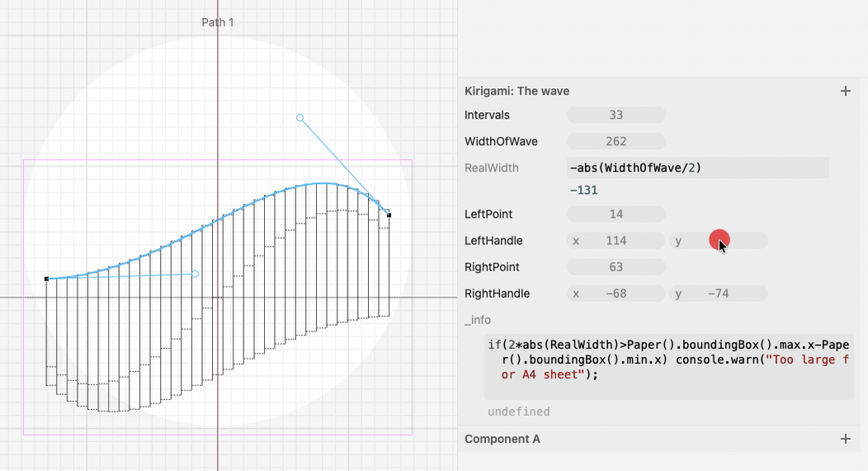Click the RealWidth label
Viewport: 868px width, 471px height.
point(492,167)
